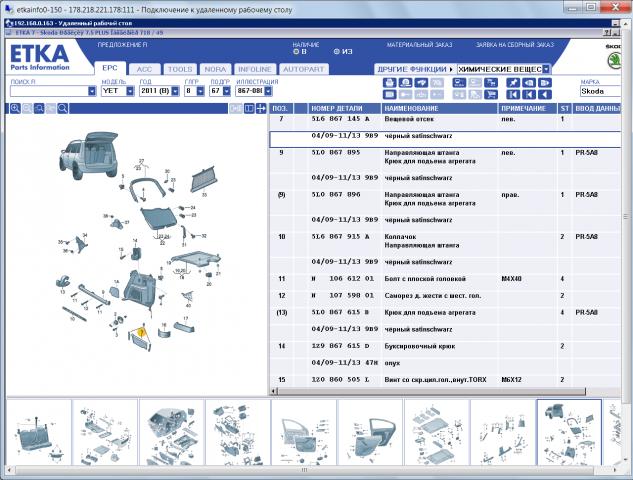The image size is (633, 480).
Task: Click the parts list vertical scrollbar
Action: 627,216
